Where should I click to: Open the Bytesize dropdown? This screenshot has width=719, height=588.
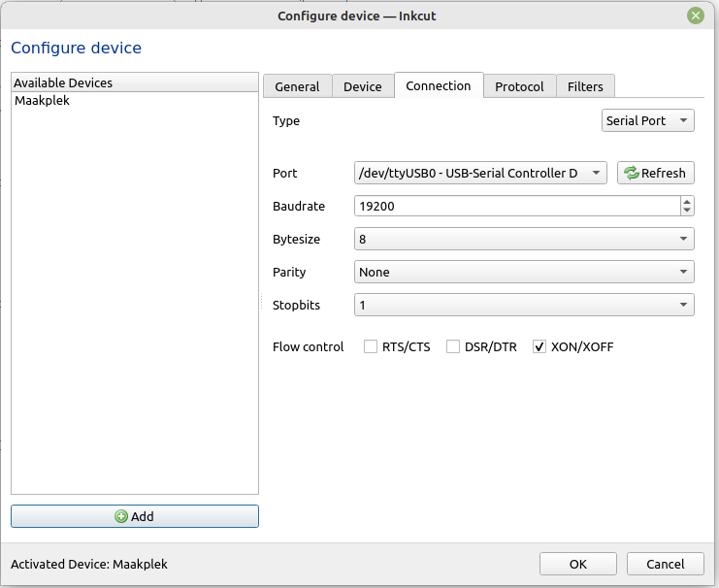coord(524,239)
